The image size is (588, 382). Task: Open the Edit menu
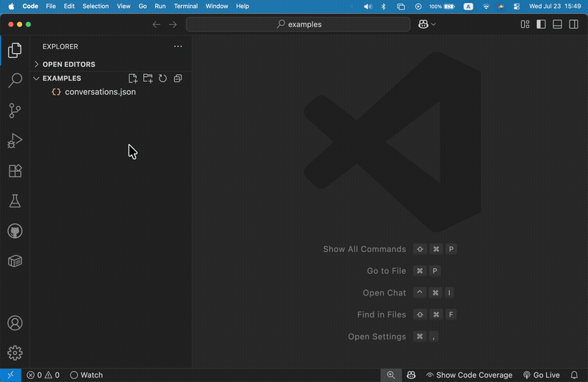pyautogui.click(x=69, y=7)
